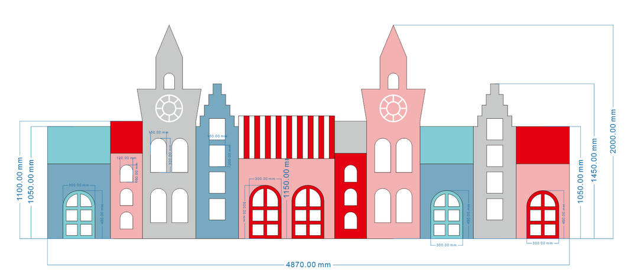The width and height of the screenshot is (644, 273).
Task: Select the light teal roof of far-left building
Action: 79,145
